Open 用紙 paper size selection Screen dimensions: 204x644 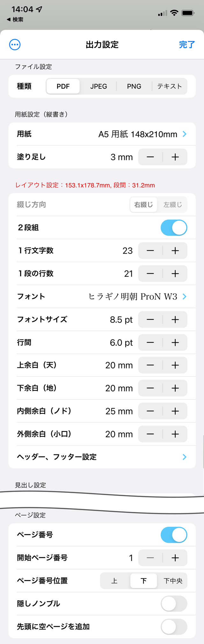pyautogui.click(x=102, y=134)
